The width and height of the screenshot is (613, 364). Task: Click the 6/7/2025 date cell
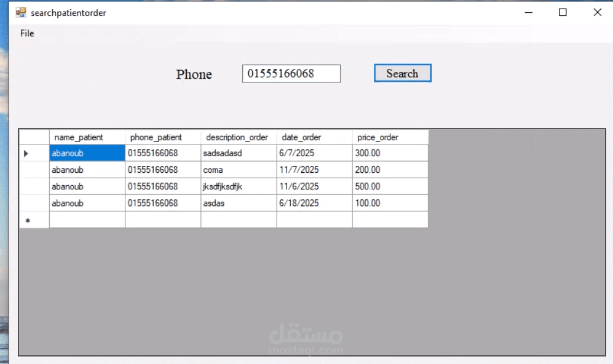[x=315, y=153]
